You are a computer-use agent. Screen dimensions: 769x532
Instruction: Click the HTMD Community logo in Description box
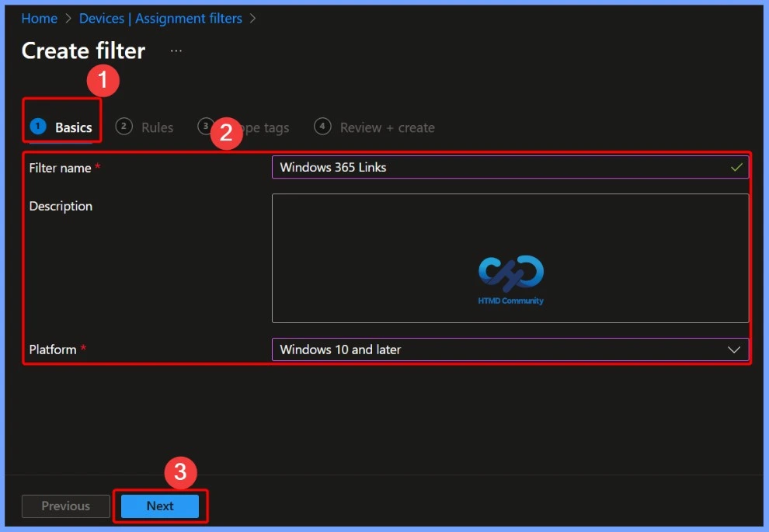510,276
